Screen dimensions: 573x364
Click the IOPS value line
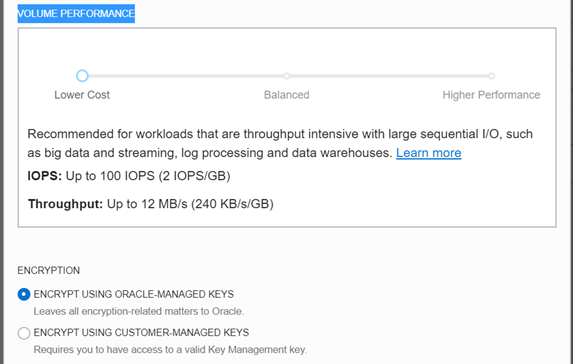129,176
